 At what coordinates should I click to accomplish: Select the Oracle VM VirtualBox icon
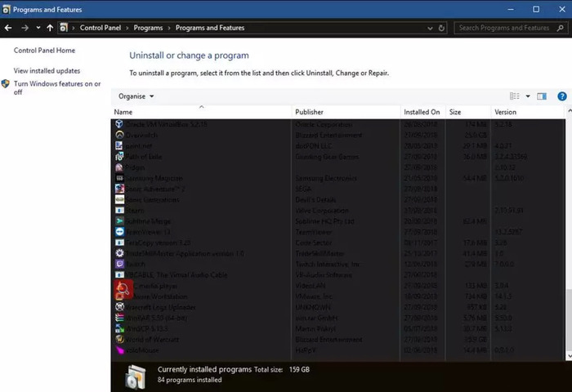[x=119, y=124]
